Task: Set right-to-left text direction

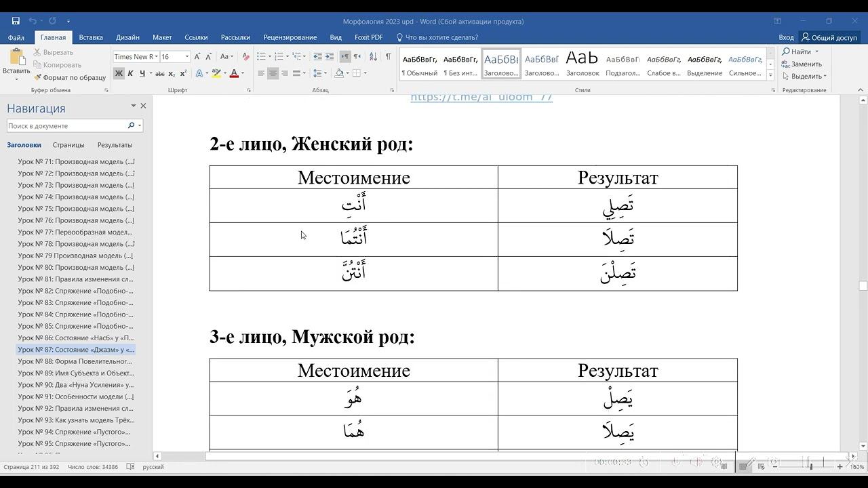Action: (358, 56)
